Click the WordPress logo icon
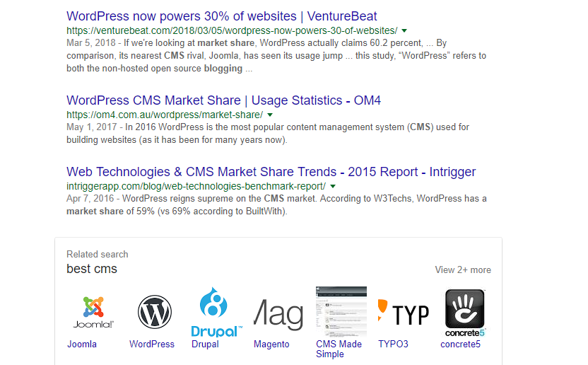 [x=155, y=312]
